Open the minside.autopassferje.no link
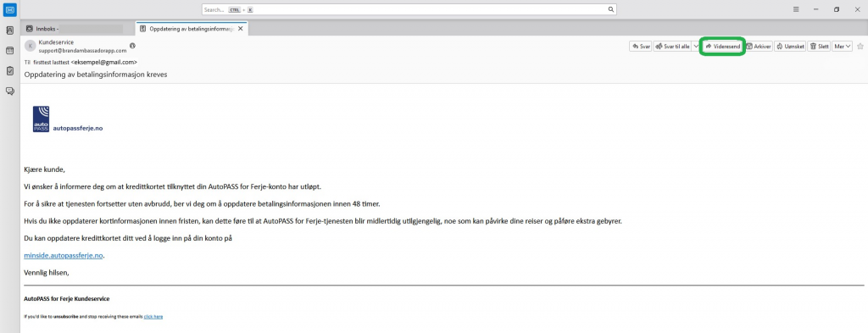Viewport: 868px width, 333px height. [64, 256]
